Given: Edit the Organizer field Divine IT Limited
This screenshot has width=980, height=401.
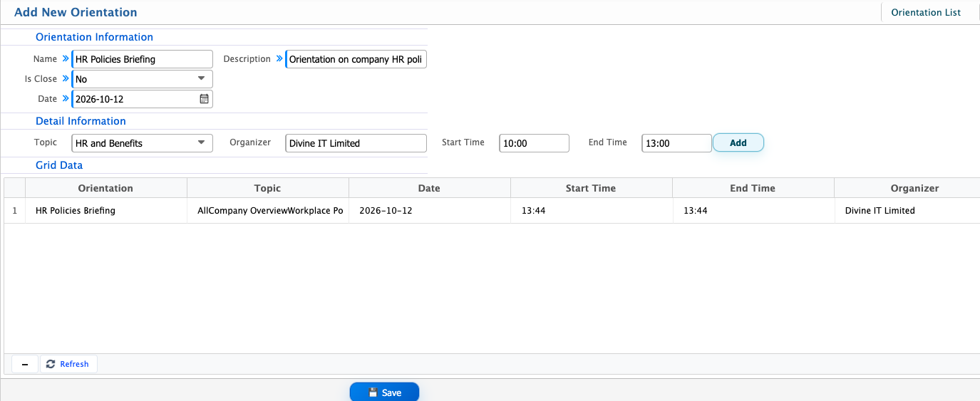Looking at the screenshot, I should coord(356,143).
